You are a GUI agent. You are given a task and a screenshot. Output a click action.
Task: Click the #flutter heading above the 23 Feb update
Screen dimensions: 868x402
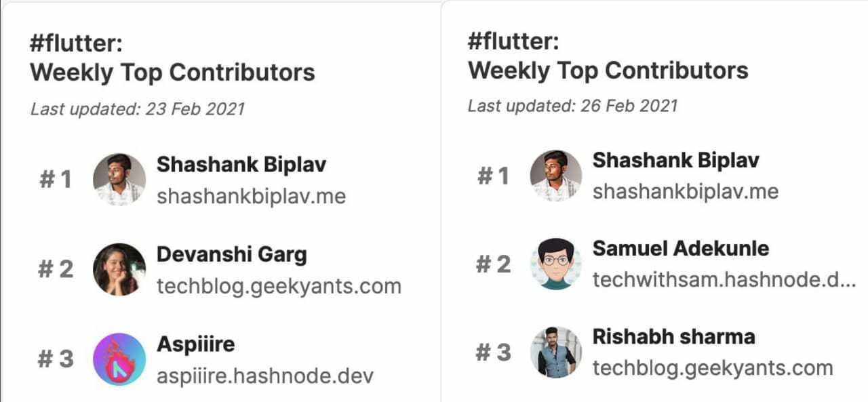(76, 43)
